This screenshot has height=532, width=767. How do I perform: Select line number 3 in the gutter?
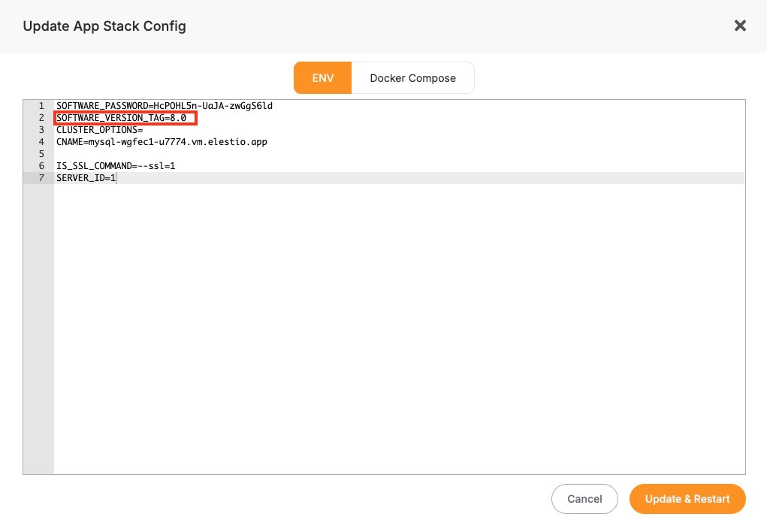coord(41,130)
